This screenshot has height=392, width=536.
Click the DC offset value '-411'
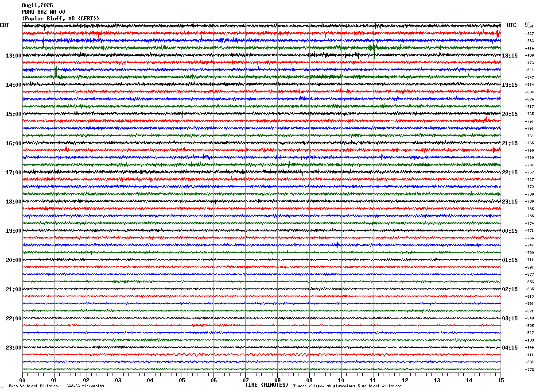click(x=529, y=355)
